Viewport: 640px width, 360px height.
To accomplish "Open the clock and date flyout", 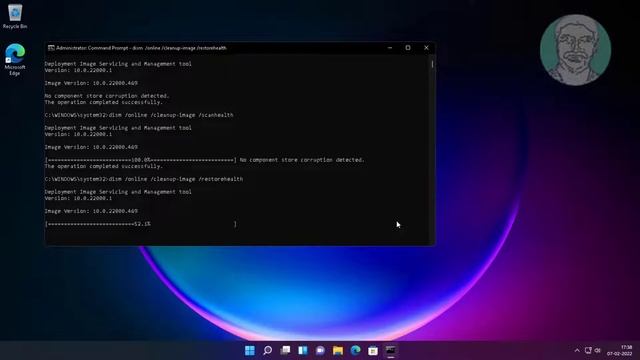I will [620, 350].
